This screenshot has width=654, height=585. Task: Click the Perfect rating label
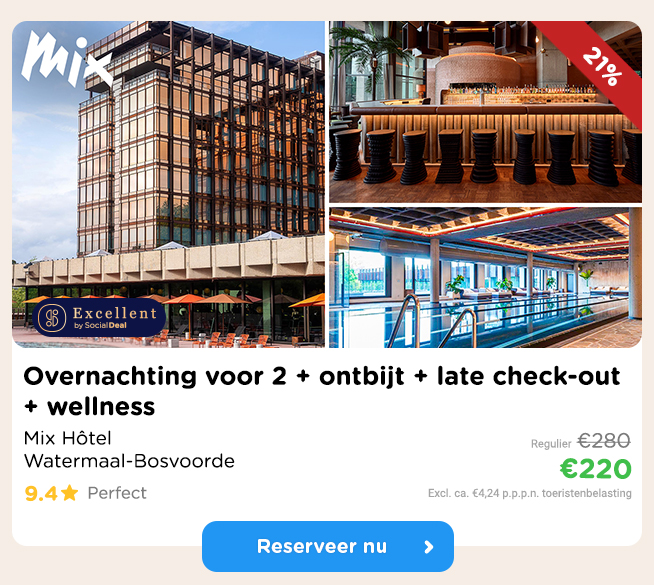[117, 493]
